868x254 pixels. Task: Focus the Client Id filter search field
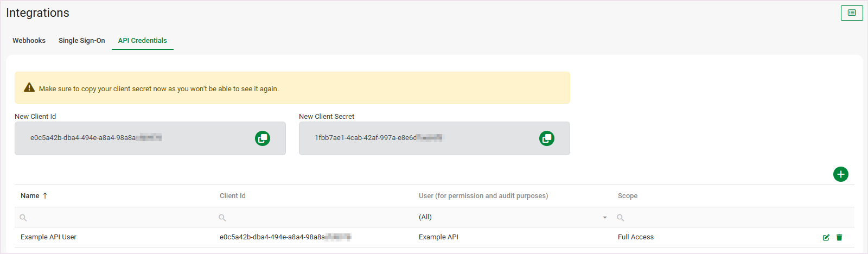click(x=316, y=218)
